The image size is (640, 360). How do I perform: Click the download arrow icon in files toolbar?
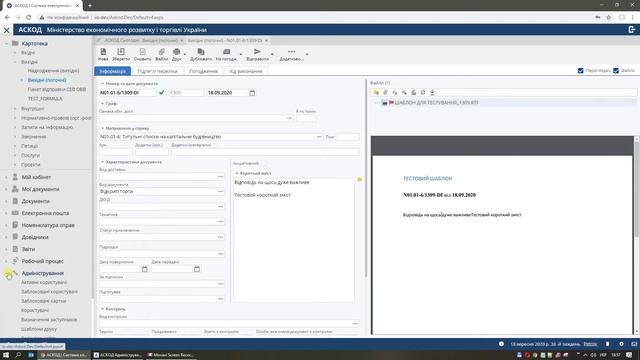click(432, 93)
